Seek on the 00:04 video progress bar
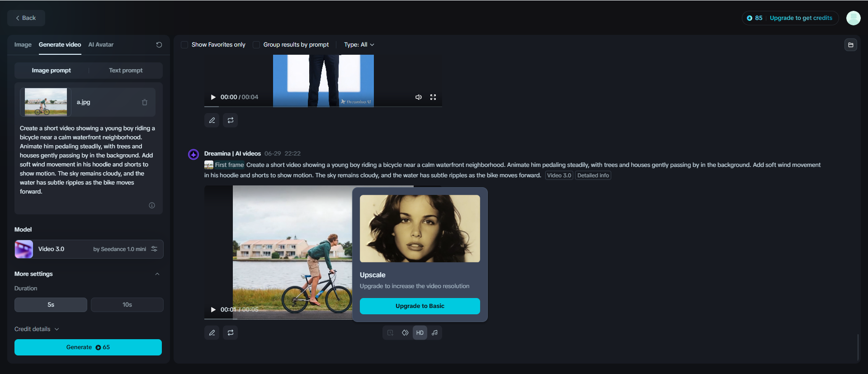868x374 pixels. (x=323, y=107)
